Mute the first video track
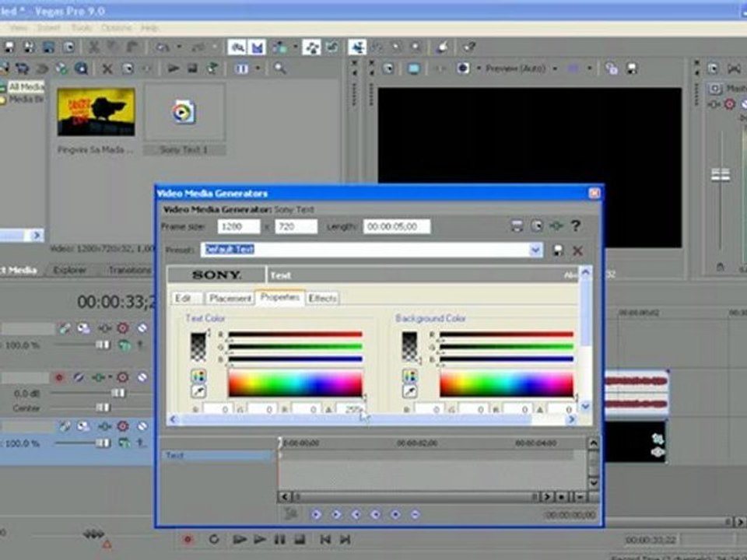 coord(142,328)
